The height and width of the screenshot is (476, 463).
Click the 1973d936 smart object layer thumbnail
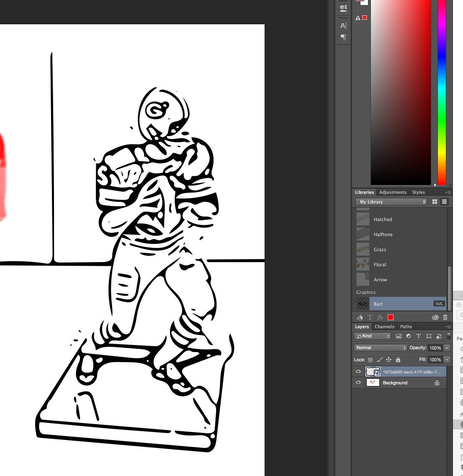(x=373, y=372)
